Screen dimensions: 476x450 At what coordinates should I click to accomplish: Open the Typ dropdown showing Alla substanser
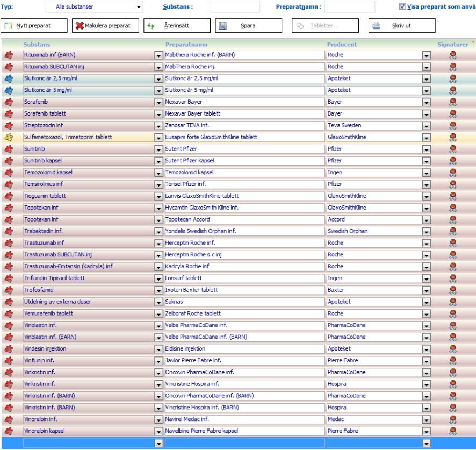[x=94, y=7]
